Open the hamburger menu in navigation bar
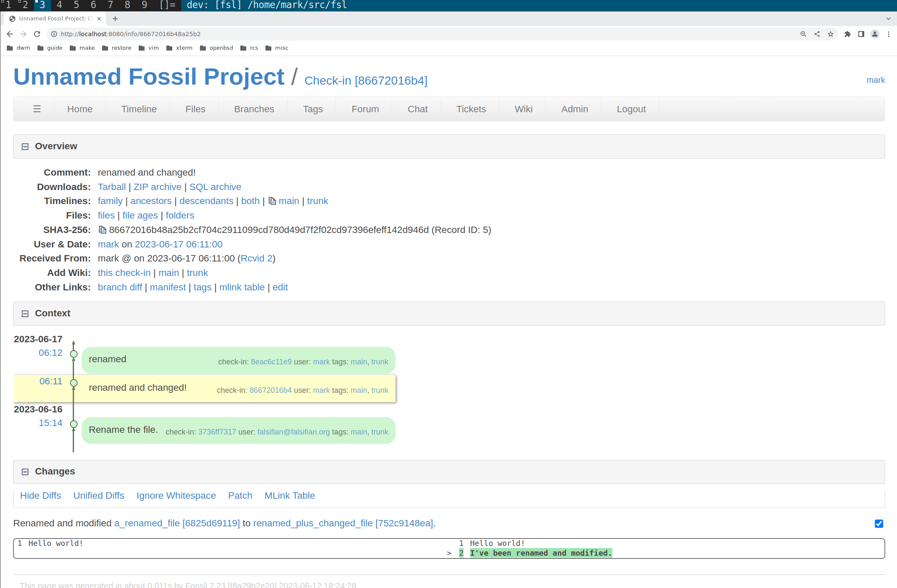This screenshot has height=588, width=897. pos(37,109)
